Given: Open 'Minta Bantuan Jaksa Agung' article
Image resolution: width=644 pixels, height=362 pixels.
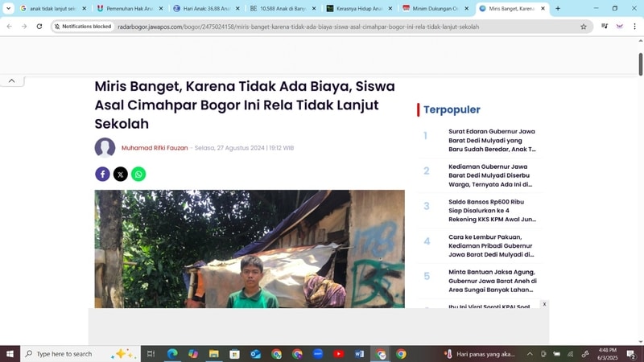Looking at the screenshot, I should 493,281.
